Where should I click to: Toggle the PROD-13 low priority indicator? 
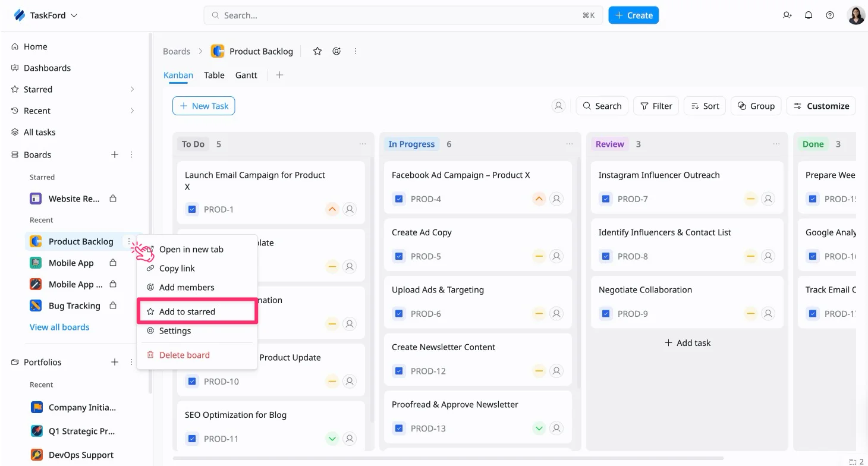[539, 428]
